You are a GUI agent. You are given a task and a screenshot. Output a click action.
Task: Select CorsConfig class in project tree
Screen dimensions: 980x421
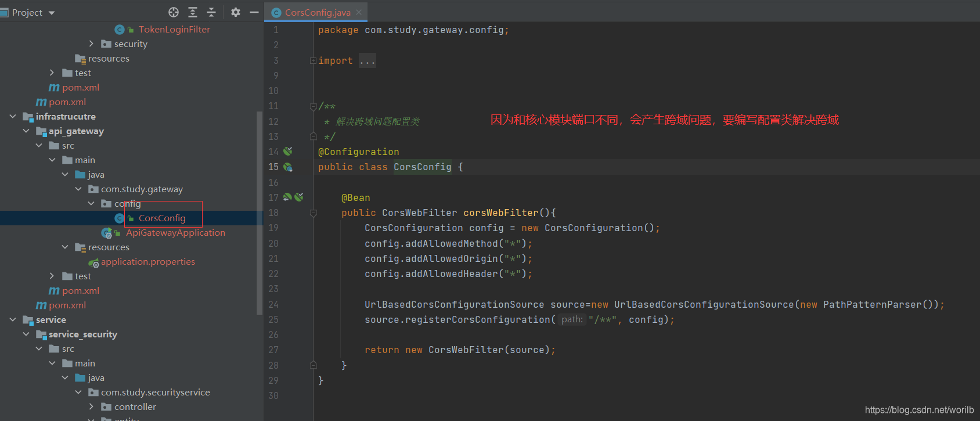(x=162, y=218)
